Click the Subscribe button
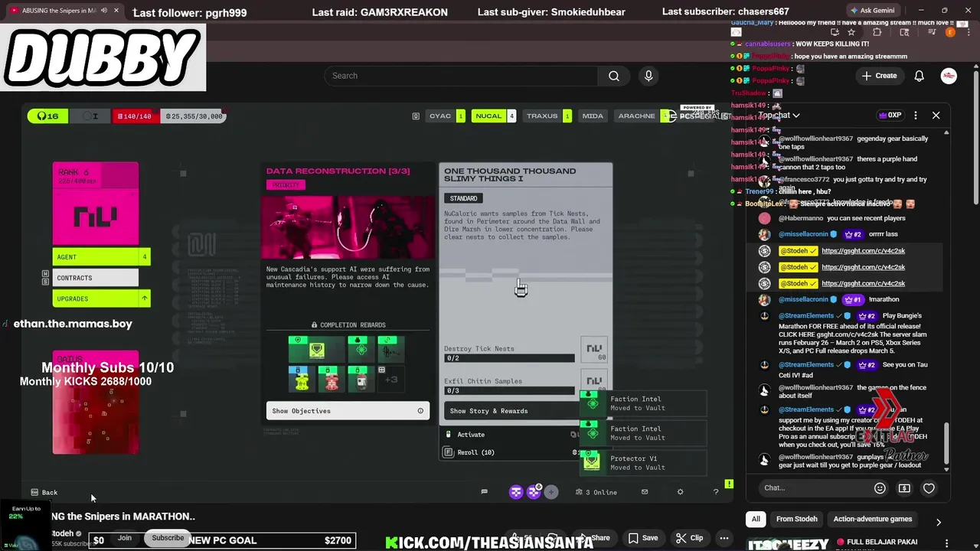Screen dimensions: 980x551 [x=168, y=538]
